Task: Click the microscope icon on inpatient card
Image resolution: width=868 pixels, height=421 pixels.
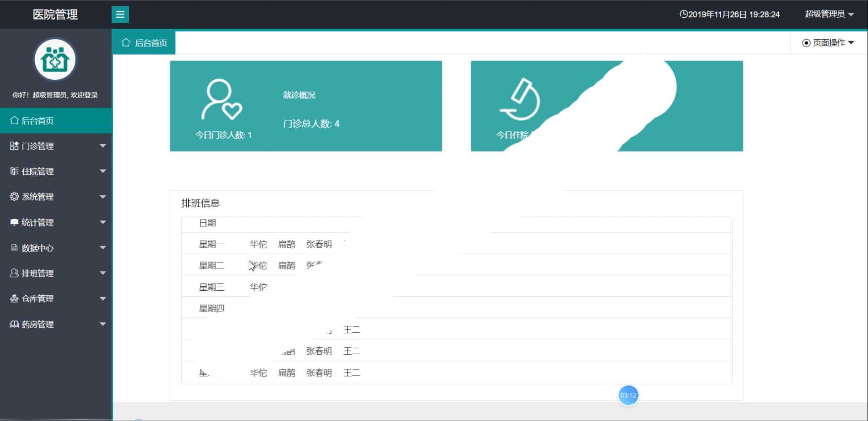Action: pos(520,99)
